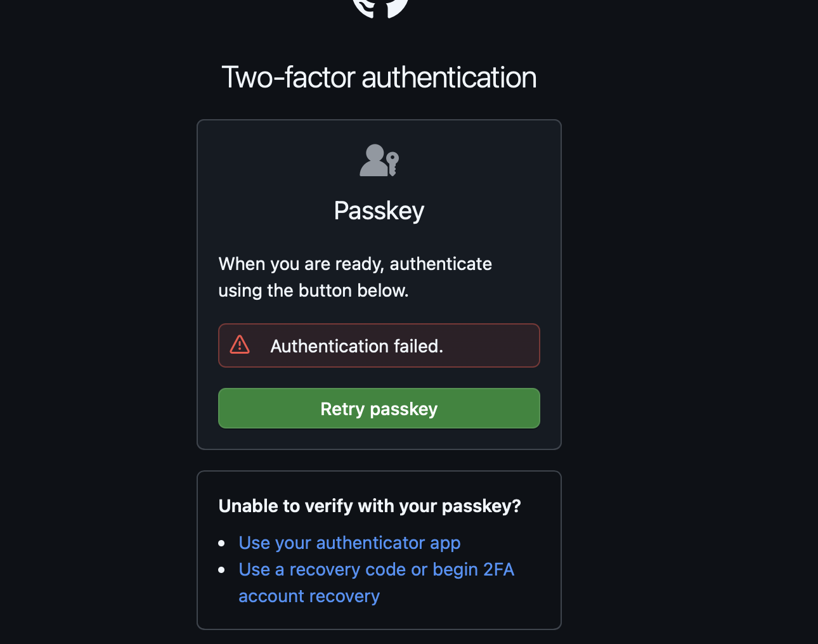This screenshot has width=818, height=644.
Task: Click '2FA' in the recovery code link
Action: coord(498,570)
